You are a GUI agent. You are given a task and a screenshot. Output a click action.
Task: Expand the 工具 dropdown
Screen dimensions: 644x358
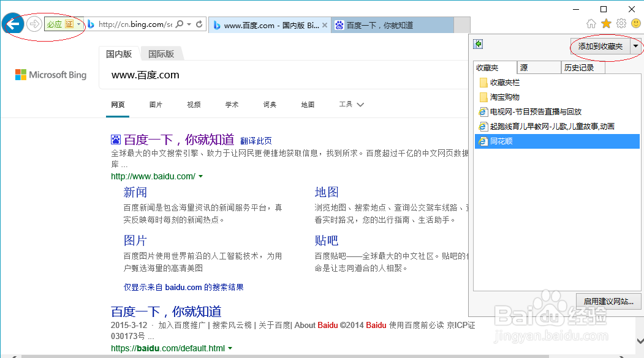click(352, 105)
